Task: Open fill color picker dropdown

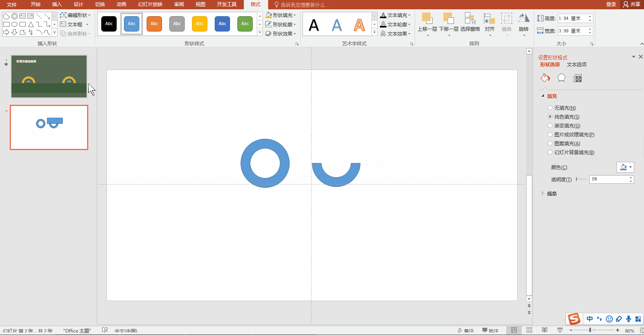Action: click(x=625, y=167)
